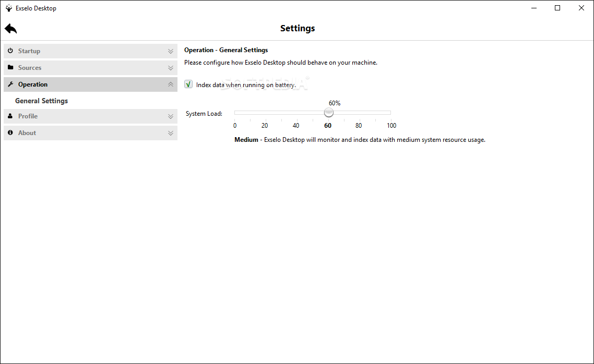This screenshot has width=594, height=364.
Task: Click the 40 tick label under slider
Action: pos(296,126)
